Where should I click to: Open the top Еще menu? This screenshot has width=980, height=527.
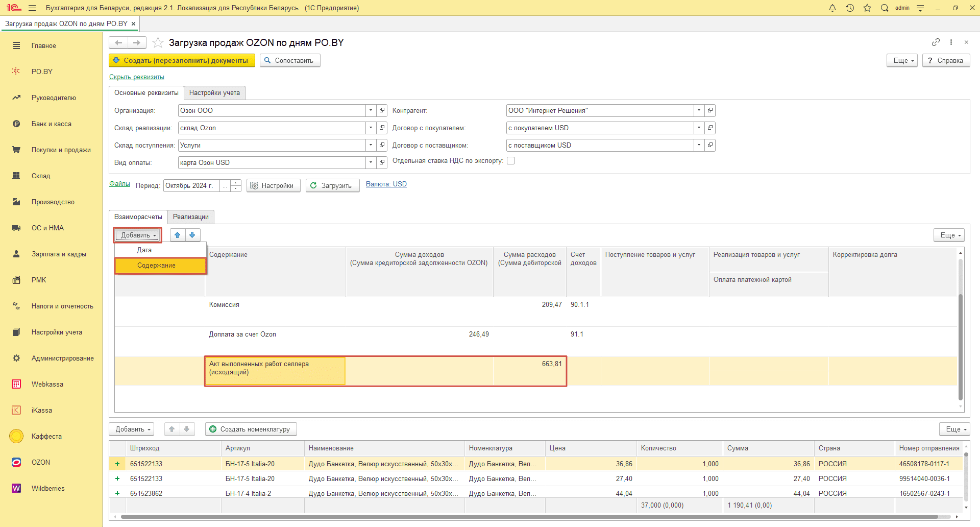click(902, 60)
